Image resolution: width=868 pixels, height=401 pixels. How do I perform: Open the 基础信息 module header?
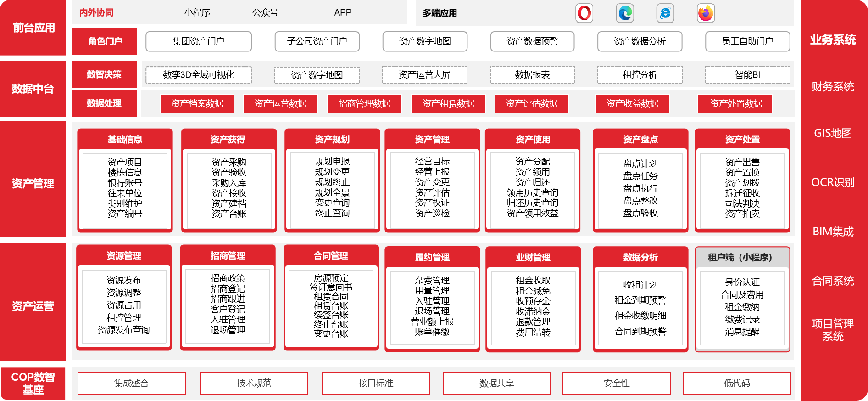click(125, 140)
